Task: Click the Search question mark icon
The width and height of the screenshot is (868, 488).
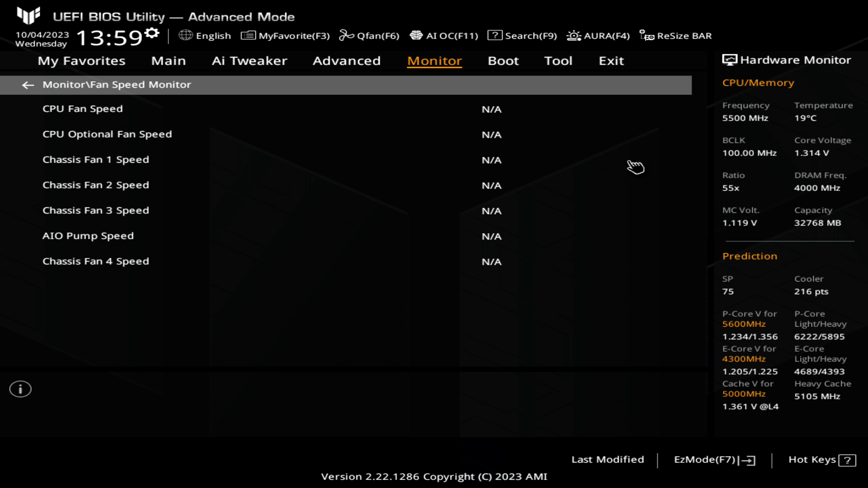Action: (495, 35)
